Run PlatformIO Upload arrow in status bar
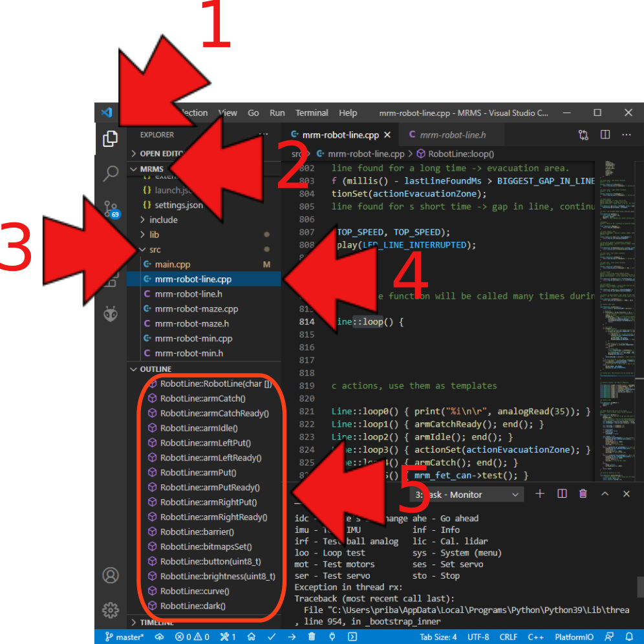 (x=292, y=637)
